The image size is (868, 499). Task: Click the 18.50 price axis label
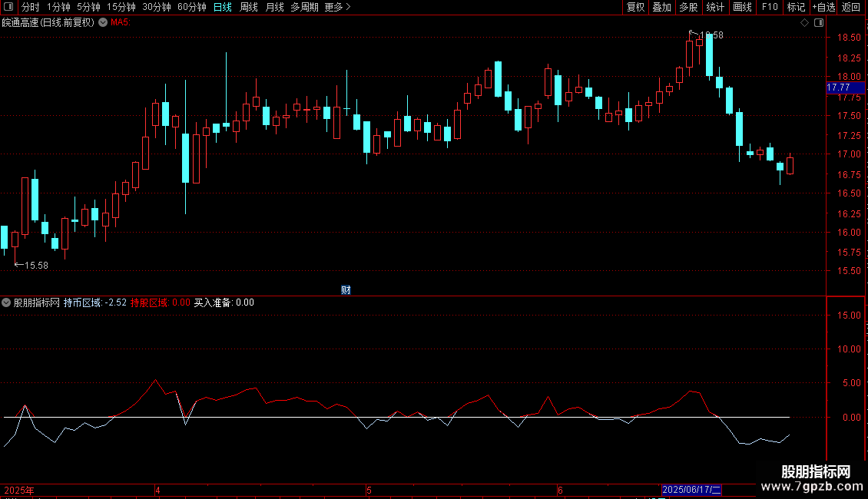[x=849, y=38]
